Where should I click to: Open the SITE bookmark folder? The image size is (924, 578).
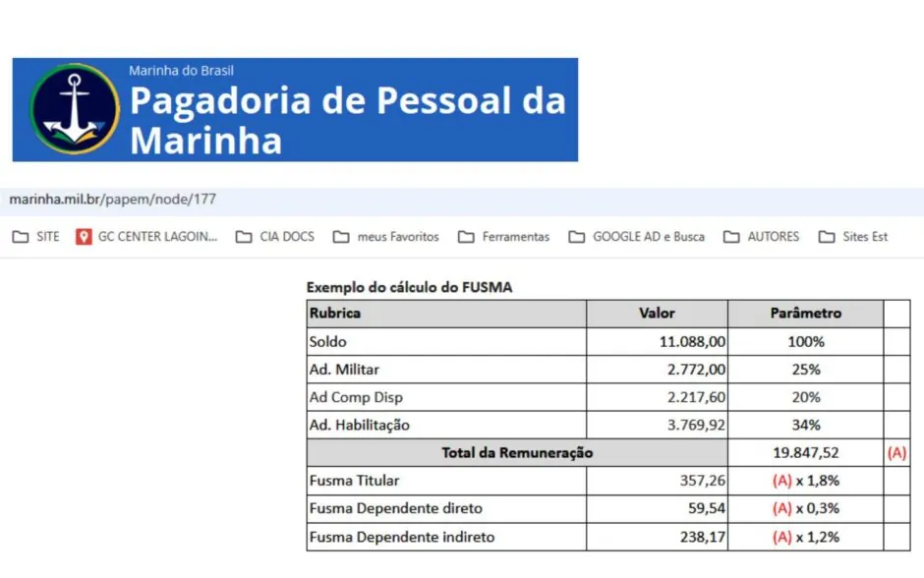click(36, 237)
